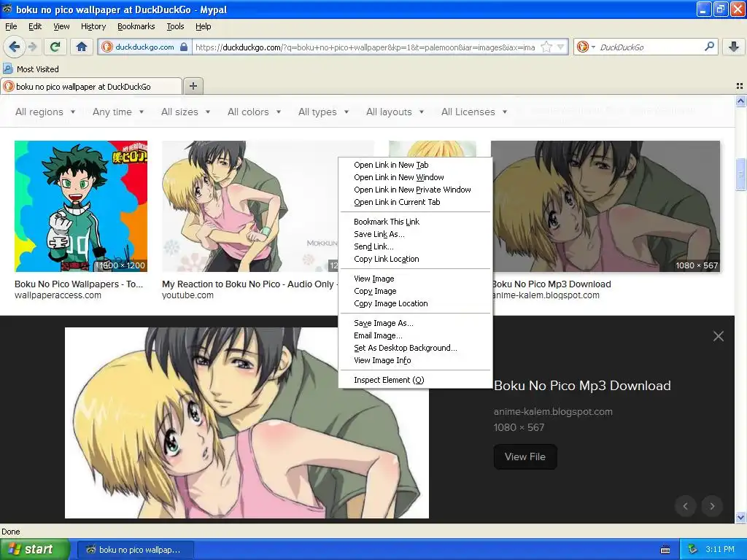Expand the All types filter
This screenshot has width=747, height=560.
323,112
